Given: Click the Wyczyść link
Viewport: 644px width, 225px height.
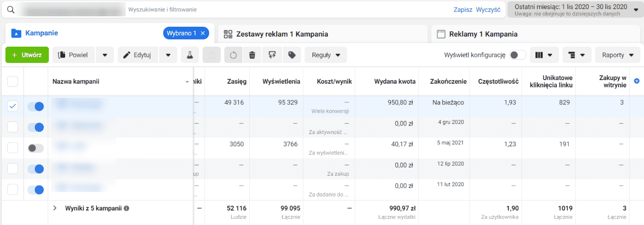Looking at the screenshot, I should coord(488,10).
